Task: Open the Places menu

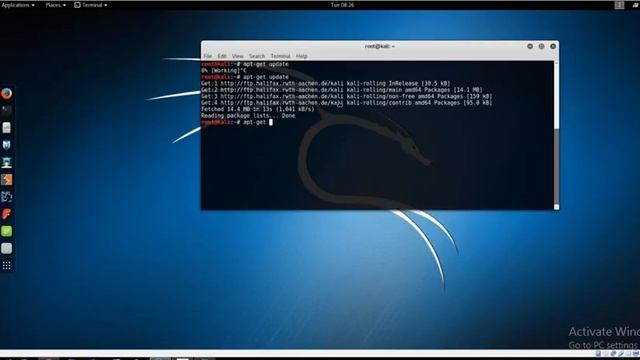Action: pos(55,5)
